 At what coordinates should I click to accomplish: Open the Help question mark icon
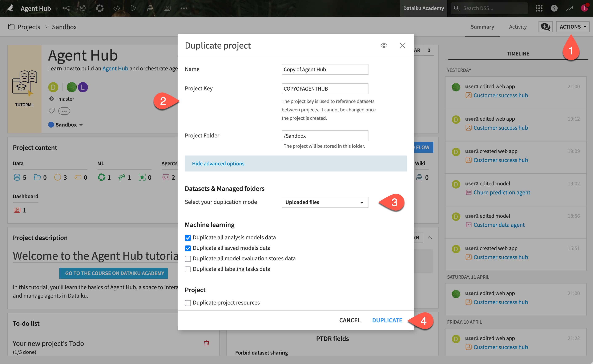(554, 8)
